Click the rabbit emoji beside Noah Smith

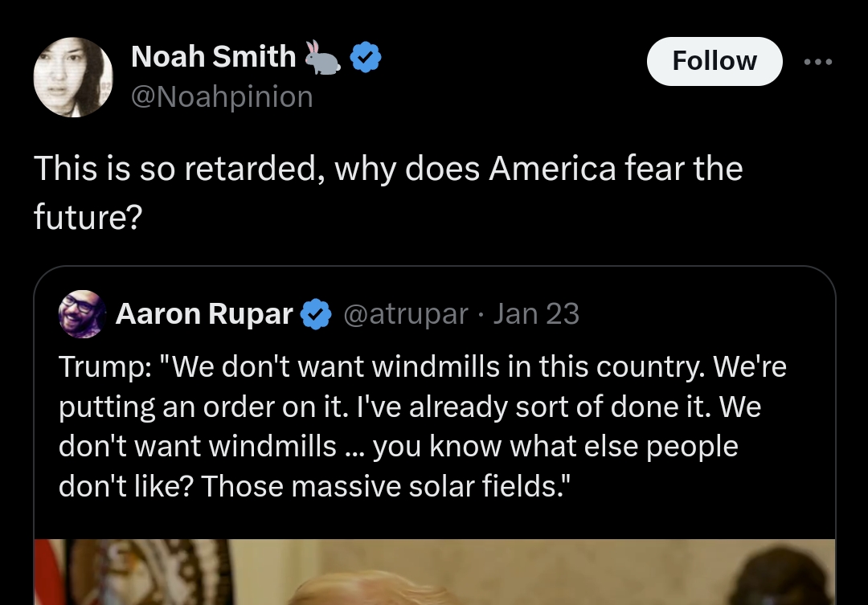pos(323,58)
